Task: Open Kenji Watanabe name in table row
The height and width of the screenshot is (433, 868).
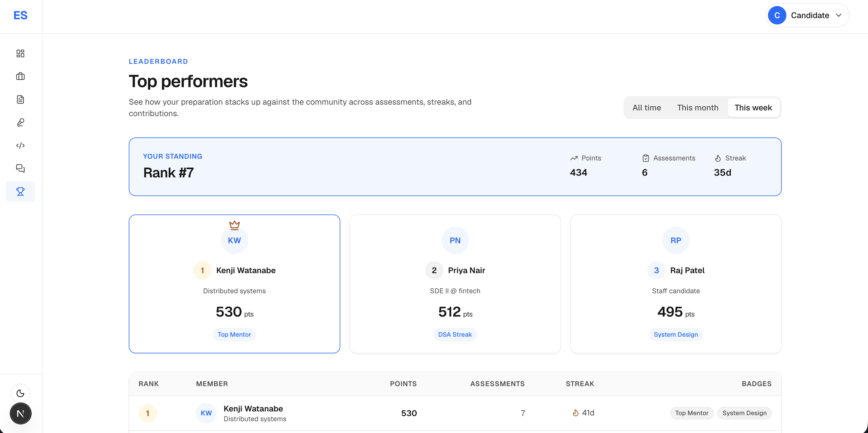Action: (253, 408)
